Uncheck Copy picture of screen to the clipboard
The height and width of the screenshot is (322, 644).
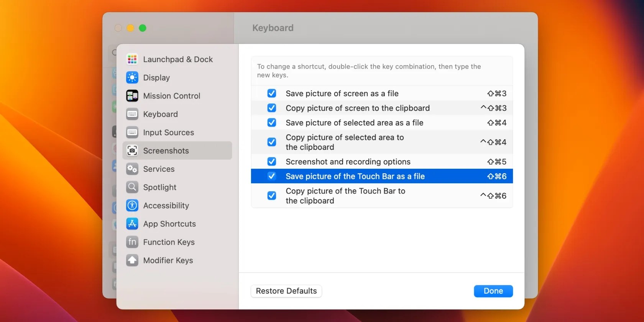point(272,108)
